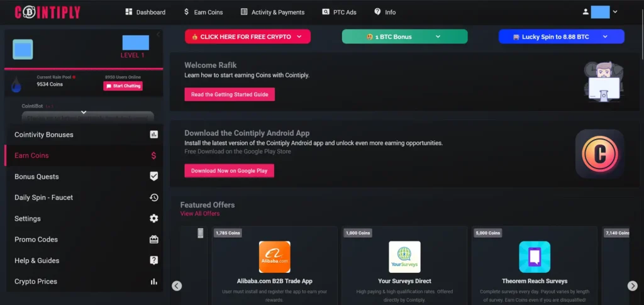
Task: Click the welcome illustration avatar
Action: 604,81
